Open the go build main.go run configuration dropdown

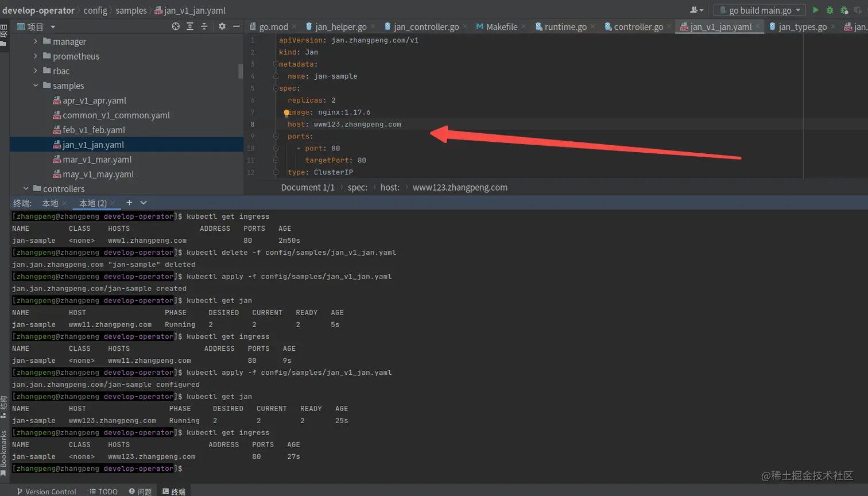(x=759, y=10)
